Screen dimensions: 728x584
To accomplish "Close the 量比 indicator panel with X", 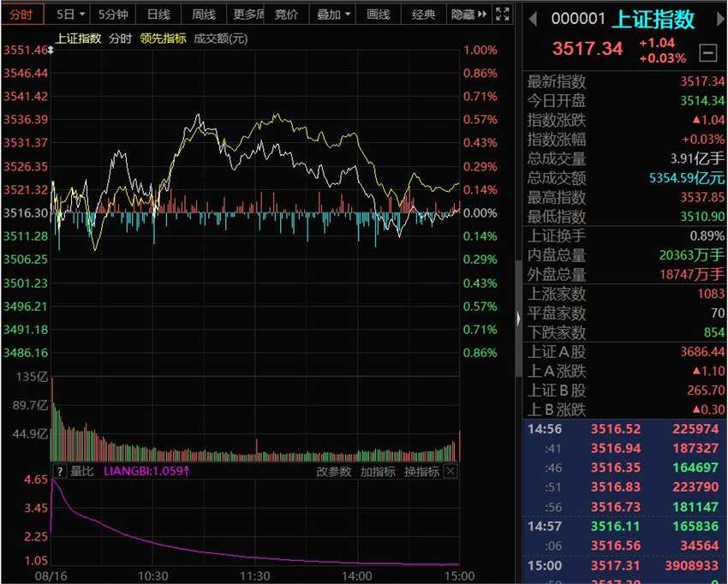I will click(451, 471).
